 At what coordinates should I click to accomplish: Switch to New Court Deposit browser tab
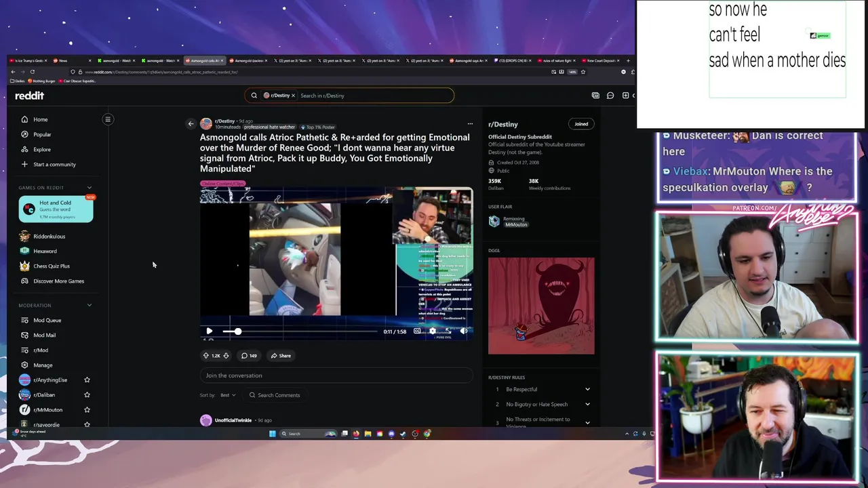[x=600, y=60]
